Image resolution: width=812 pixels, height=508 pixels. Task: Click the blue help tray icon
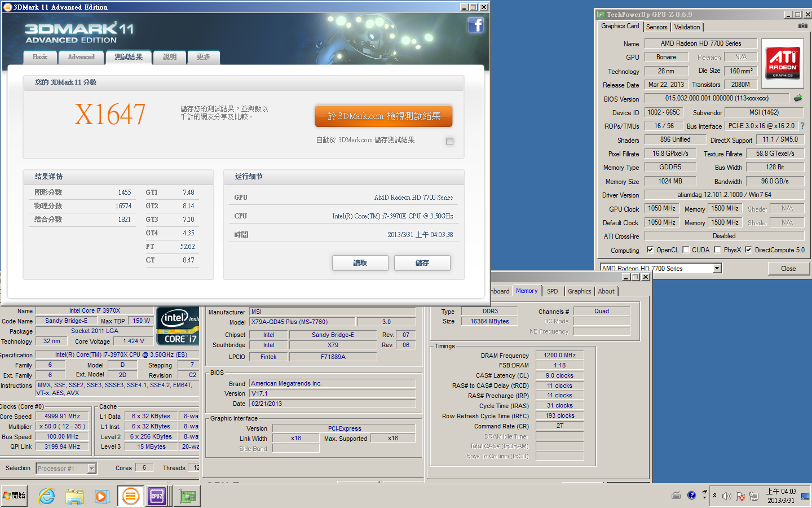click(692, 496)
